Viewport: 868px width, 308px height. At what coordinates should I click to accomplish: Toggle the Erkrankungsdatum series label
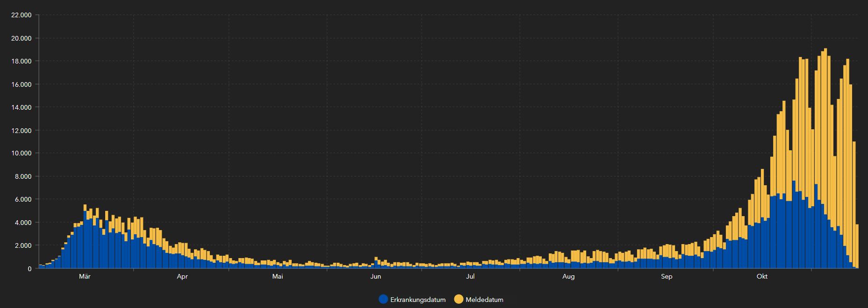coord(418,300)
